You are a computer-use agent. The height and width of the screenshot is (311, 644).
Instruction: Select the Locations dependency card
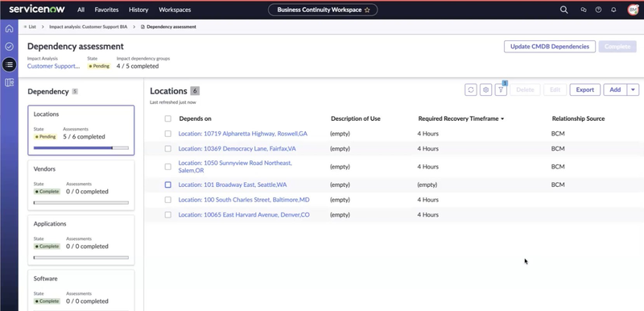(81, 131)
